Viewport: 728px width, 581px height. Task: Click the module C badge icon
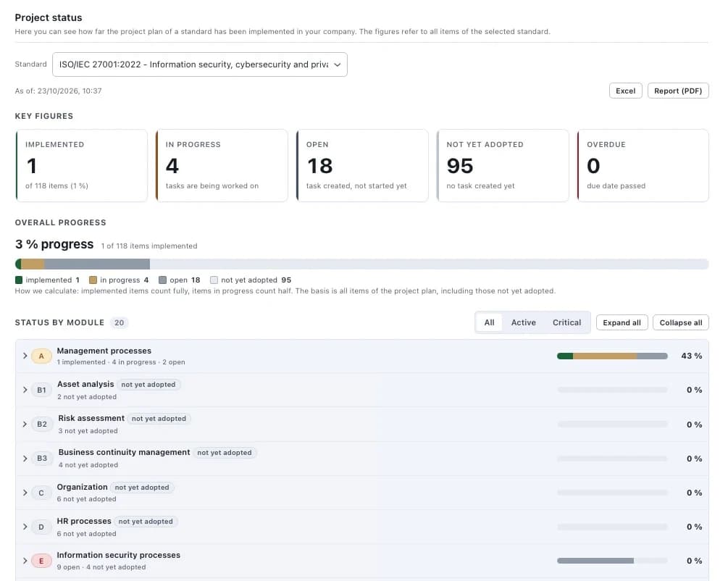point(41,493)
